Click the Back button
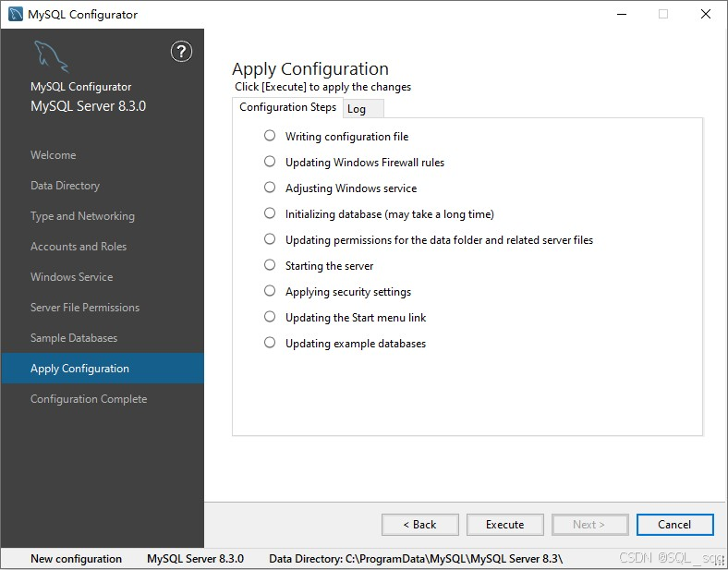 click(420, 525)
